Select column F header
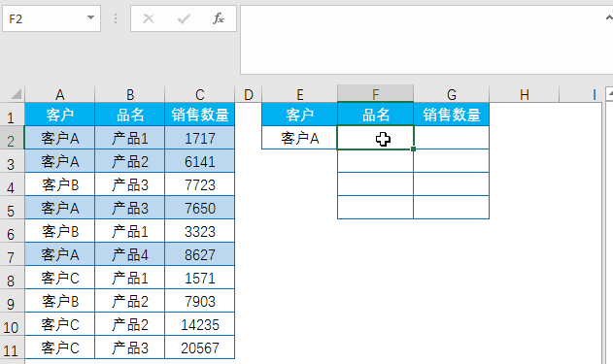 375,94
